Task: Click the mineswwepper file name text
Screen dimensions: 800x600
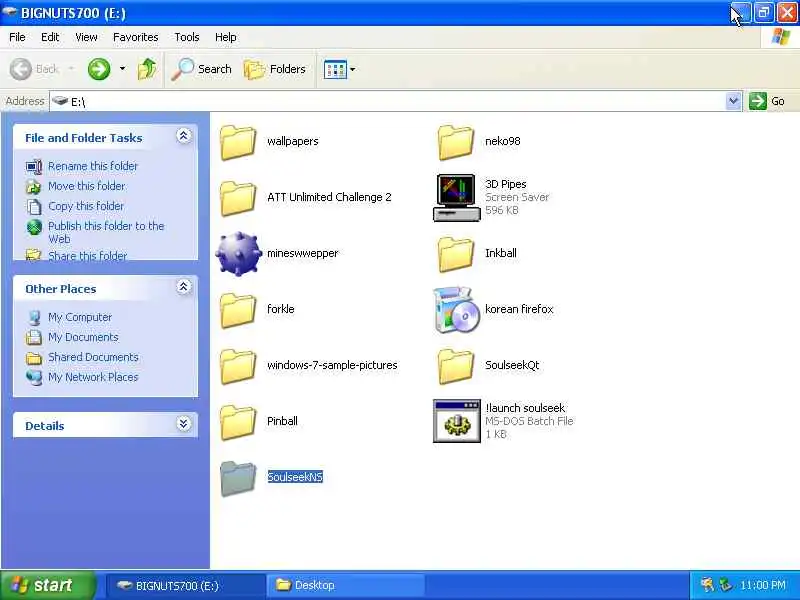Action: click(303, 253)
